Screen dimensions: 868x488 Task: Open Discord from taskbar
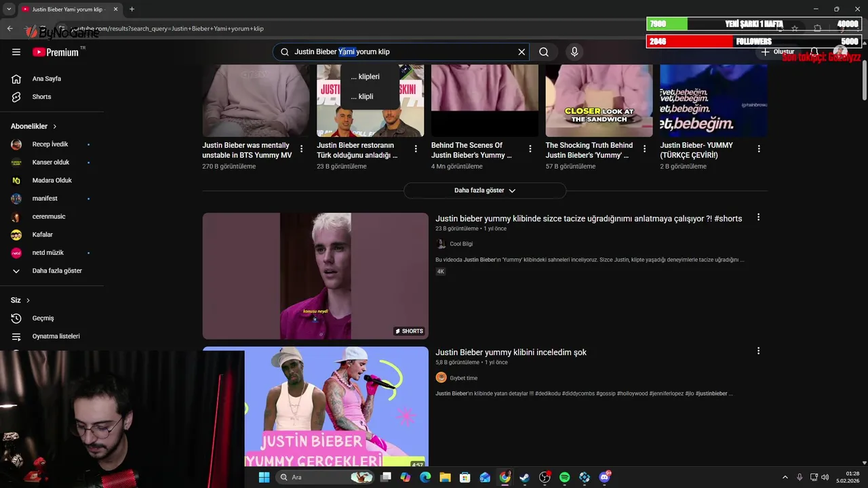tap(604, 477)
